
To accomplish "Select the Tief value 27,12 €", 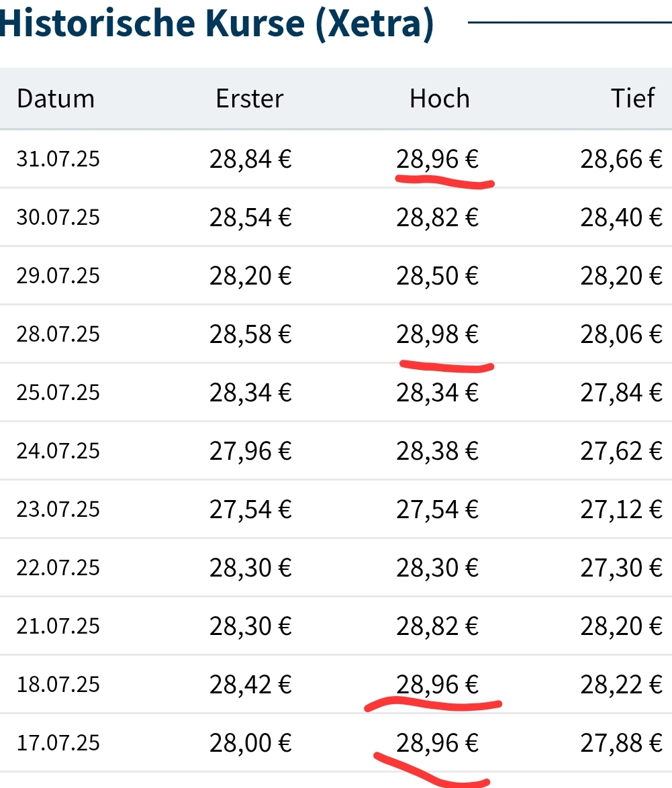I will pos(621,509).
